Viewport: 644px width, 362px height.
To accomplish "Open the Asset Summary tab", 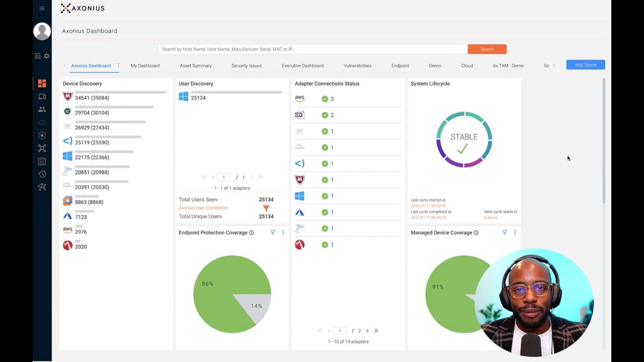I will click(196, 65).
